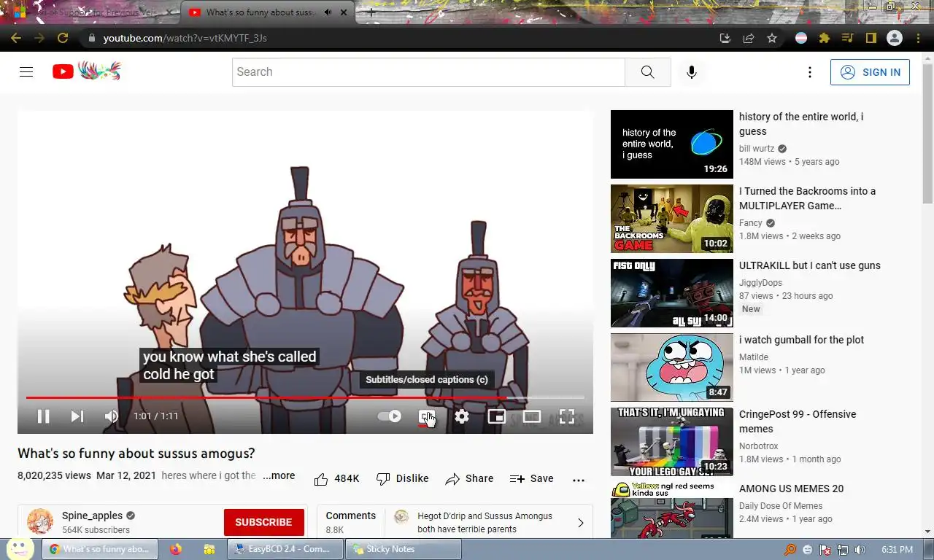The width and height of the screenshot is (934, 560).
Task: Toggle the autoplay switch
Action: click(x=389, y=416)
